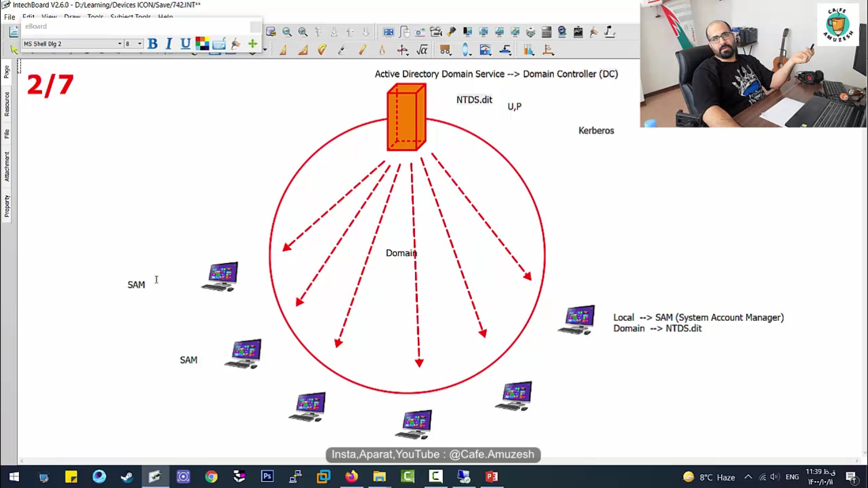Open the File menu

coord(9,17)
